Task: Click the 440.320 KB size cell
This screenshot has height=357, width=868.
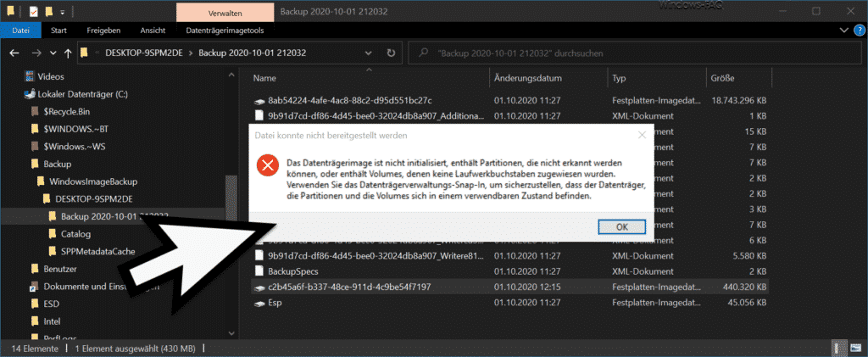Action: click(x=744, y=287)
